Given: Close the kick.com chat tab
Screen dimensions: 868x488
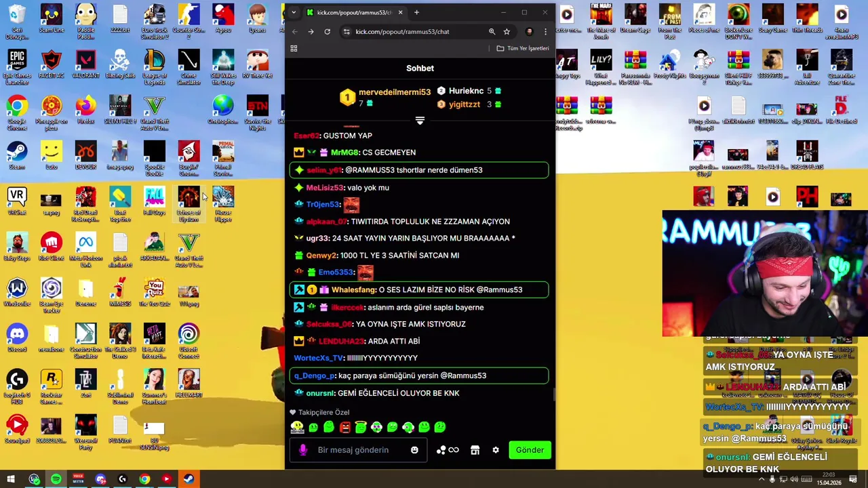Looking at the screenshot, I should click(x=400, y=12).
